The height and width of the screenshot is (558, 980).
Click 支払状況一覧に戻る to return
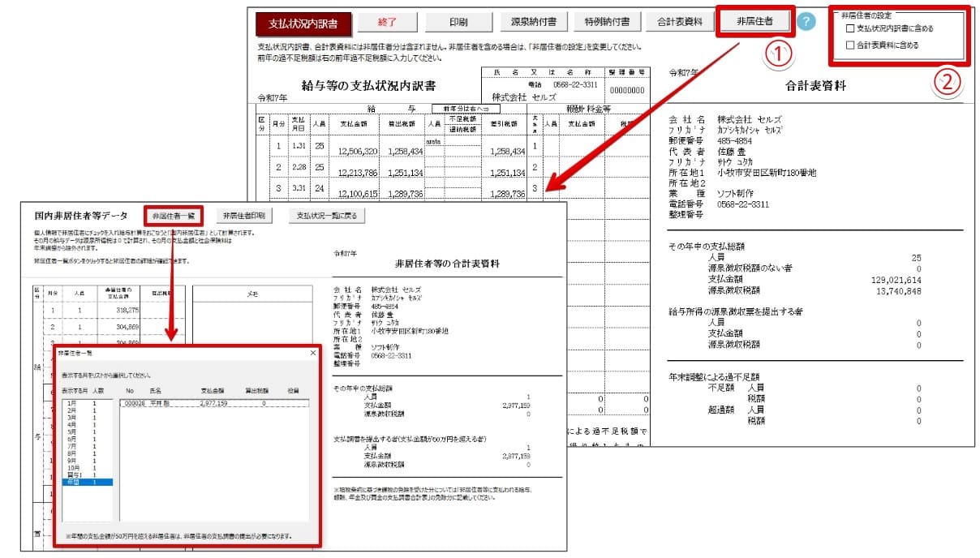[325, 214]
